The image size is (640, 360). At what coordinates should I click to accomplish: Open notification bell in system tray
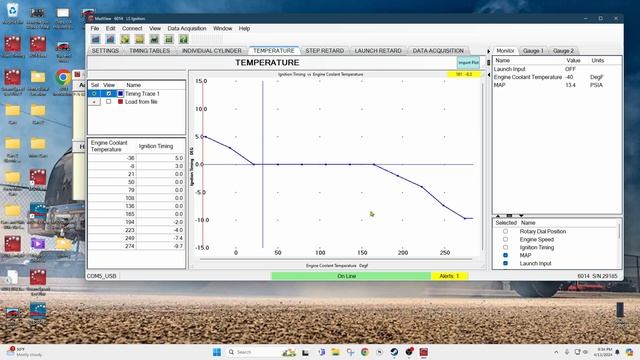click(x=617, y=352)
